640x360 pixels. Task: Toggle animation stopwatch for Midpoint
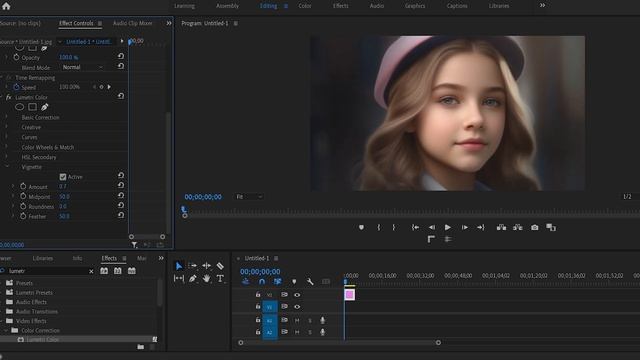(x=23, y=196)
